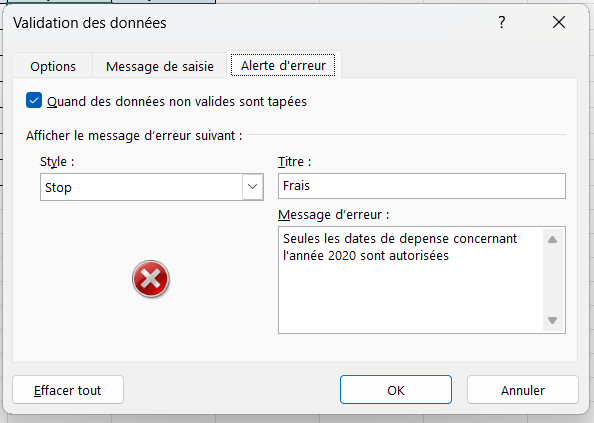Open the Message de saisie tab
594x423 pixels.
(x=159, y=66)
